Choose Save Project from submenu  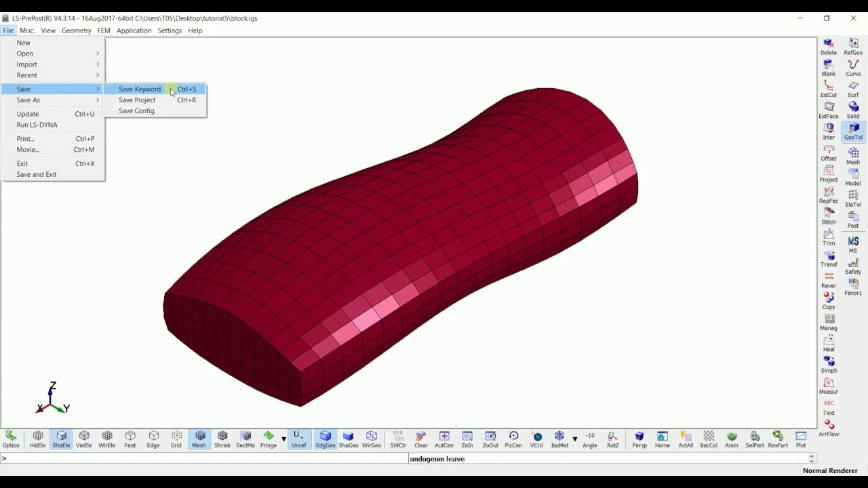155,100
